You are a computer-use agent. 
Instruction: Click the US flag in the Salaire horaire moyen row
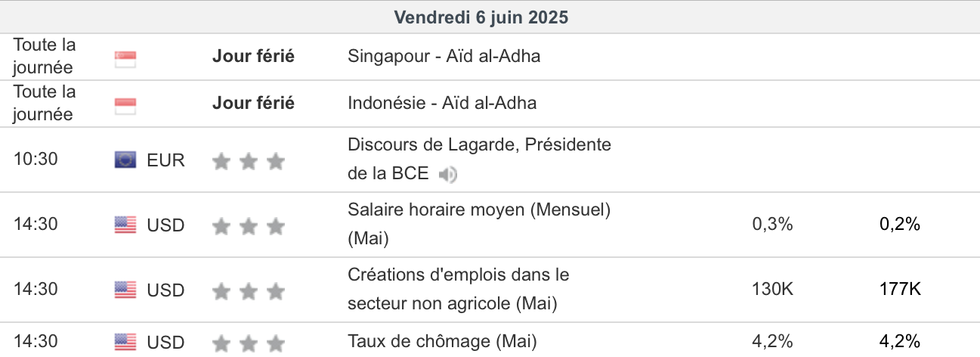(x=125, y=225)
